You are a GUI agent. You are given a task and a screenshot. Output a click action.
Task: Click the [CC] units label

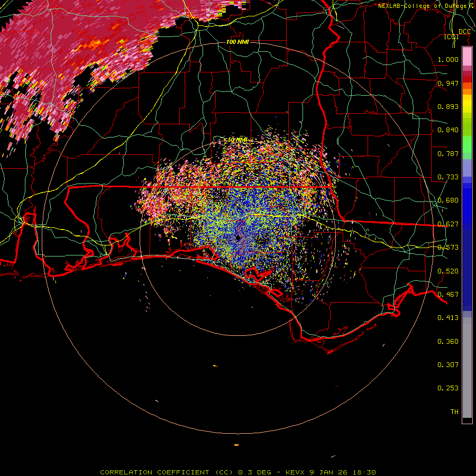pos(452,36)
